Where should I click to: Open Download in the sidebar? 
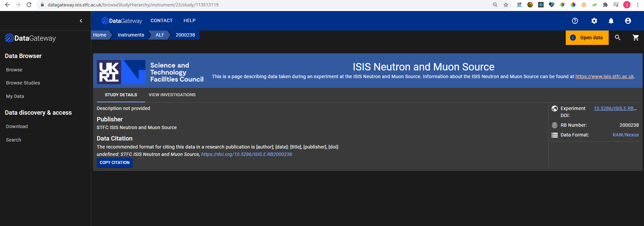coord(17,126)
